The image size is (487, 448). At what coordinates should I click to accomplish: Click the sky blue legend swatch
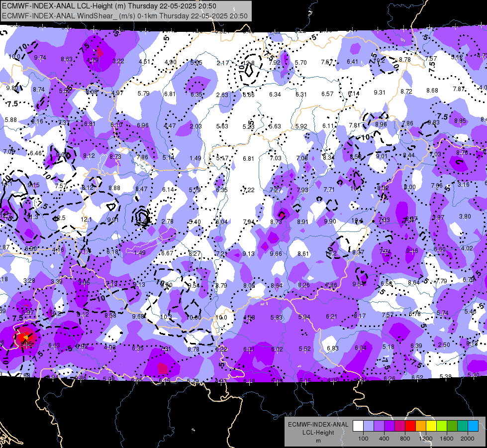coord(473,426)
